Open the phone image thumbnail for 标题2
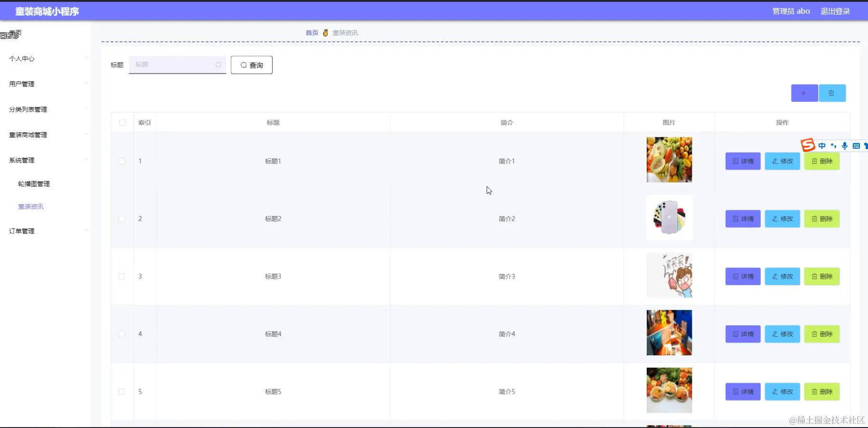The width and height of the screenshot is (868, 428). coord(669,218)
